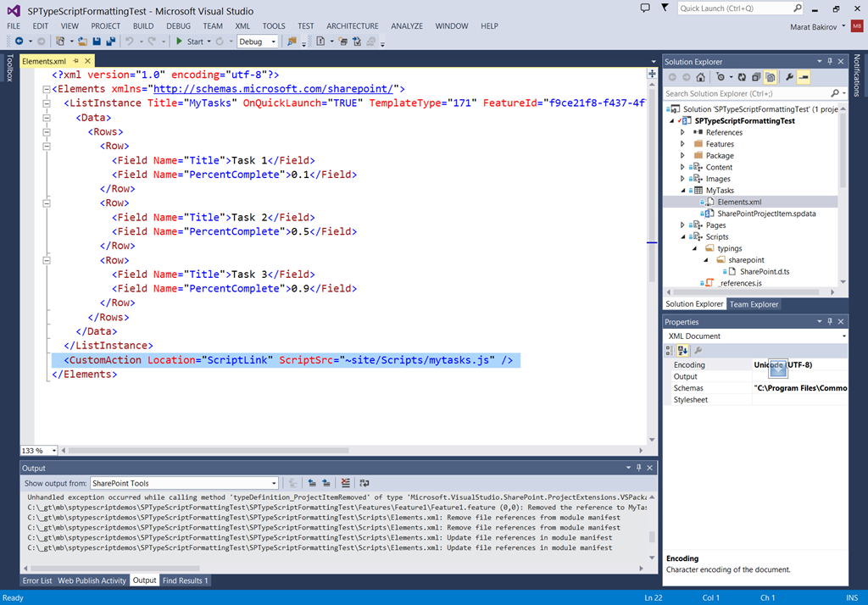Open the BUILD menu
The width and height of the screenshot is (868, 605).
click(x=142, y=26)
